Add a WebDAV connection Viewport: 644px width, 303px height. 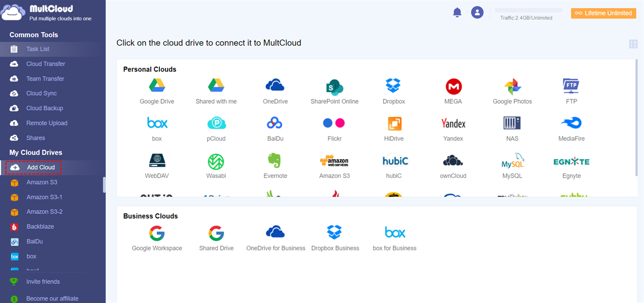pos(157,165)
